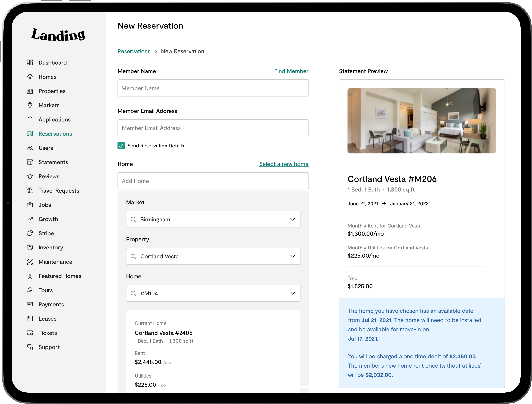Click the Select a new home link
The height and width of the screenshot is (404, 532).
coord(284,164)
